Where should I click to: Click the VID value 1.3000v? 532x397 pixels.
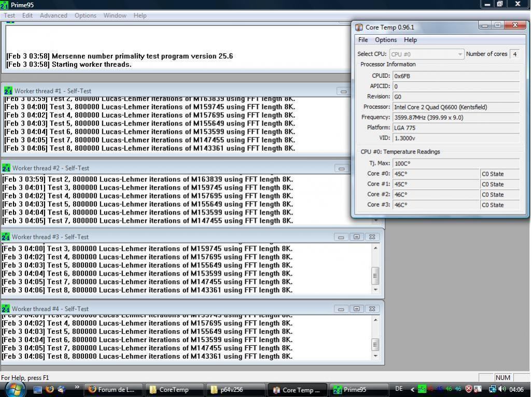(x=456, y=138)
